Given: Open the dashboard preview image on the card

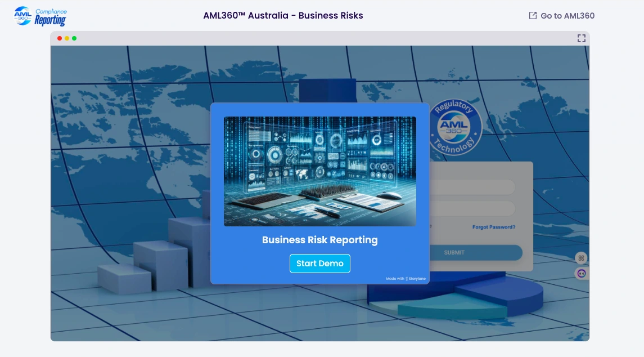Looking at the screenshot, I should [x=319, y=171].
